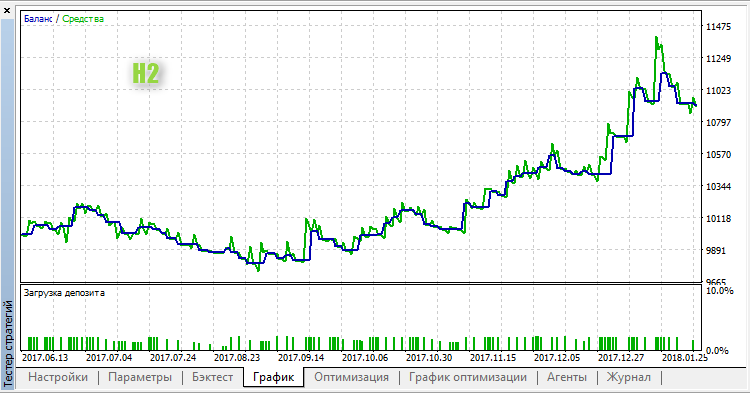Screen dimensions: 750x394
Task: Select the График tab
Action: (x=273, y=377)
